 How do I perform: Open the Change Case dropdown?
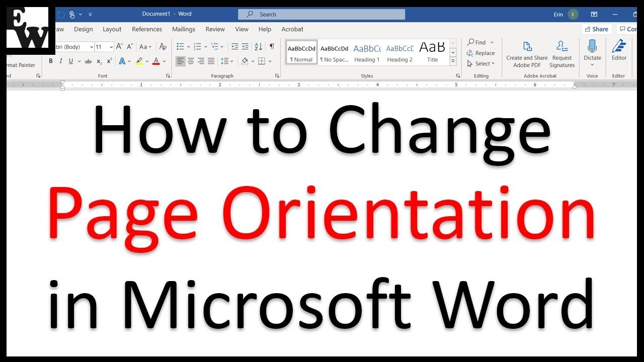[145, 47]
